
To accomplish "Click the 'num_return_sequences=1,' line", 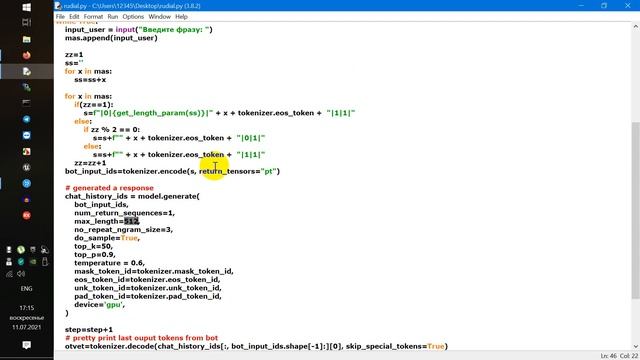I will 124,213.
